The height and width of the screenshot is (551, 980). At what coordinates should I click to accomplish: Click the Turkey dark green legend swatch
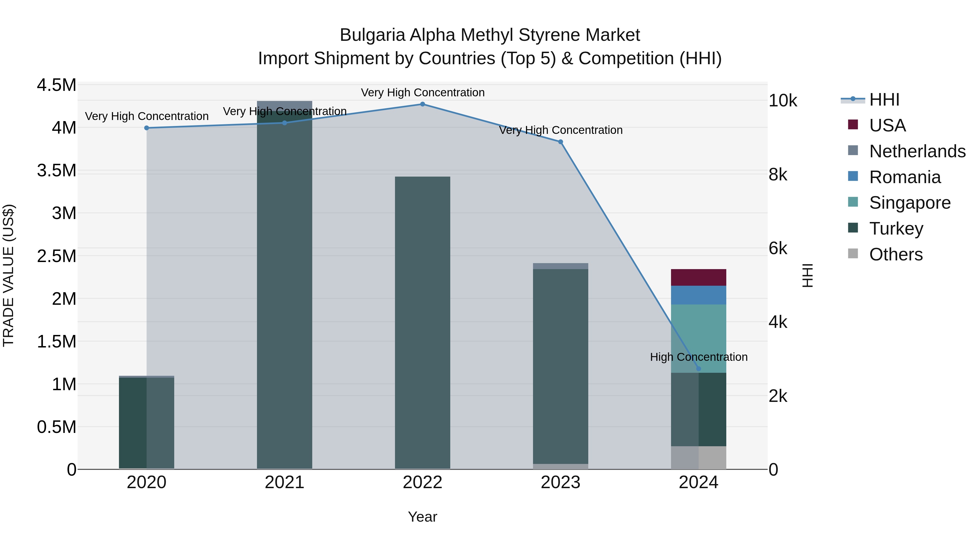point(853,228)
